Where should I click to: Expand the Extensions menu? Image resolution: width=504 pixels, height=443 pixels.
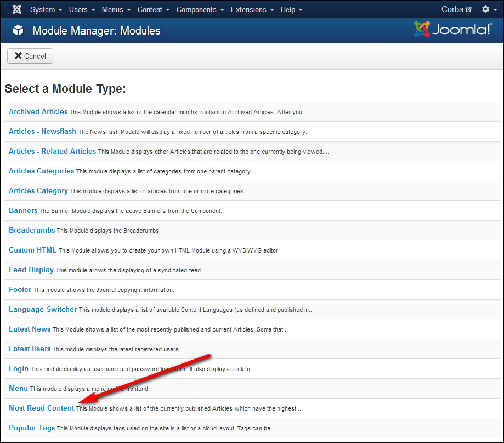[x=253, y=9]
